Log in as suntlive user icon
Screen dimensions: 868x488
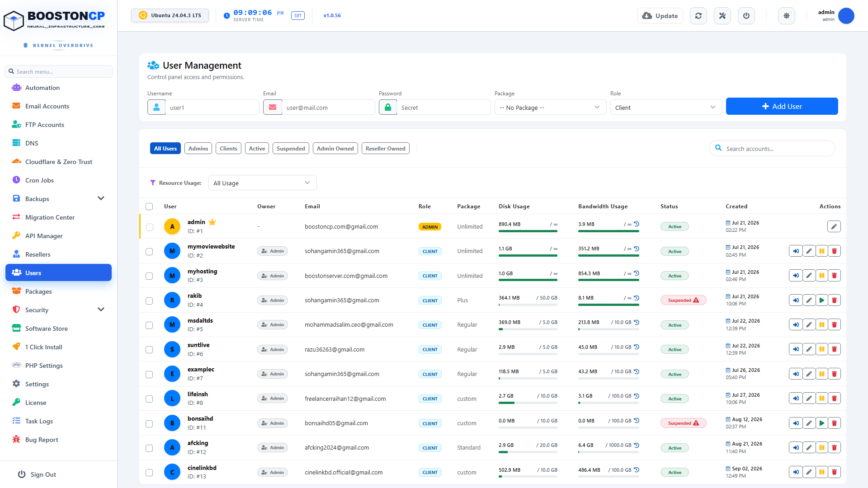pos(796,349)
